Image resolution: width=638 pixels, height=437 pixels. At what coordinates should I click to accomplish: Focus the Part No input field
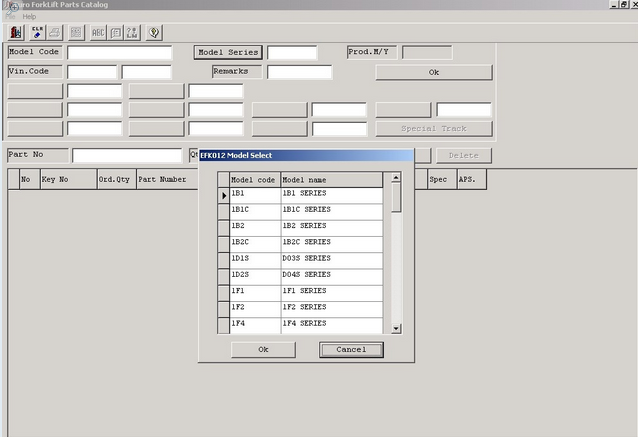pyautogui.click(x=127, y=155)
